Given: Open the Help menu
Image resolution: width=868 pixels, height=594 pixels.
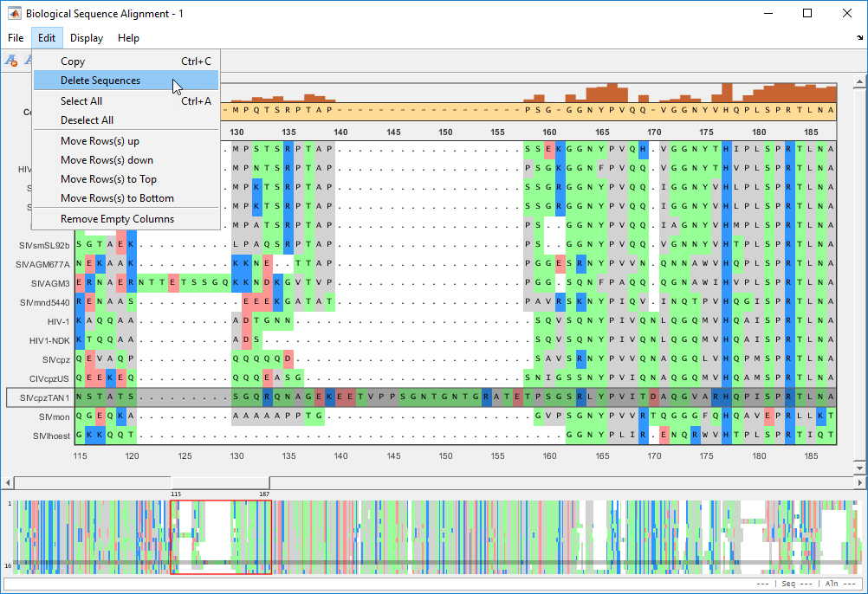Looking at the screenshot, I should (x=128, y=38).
